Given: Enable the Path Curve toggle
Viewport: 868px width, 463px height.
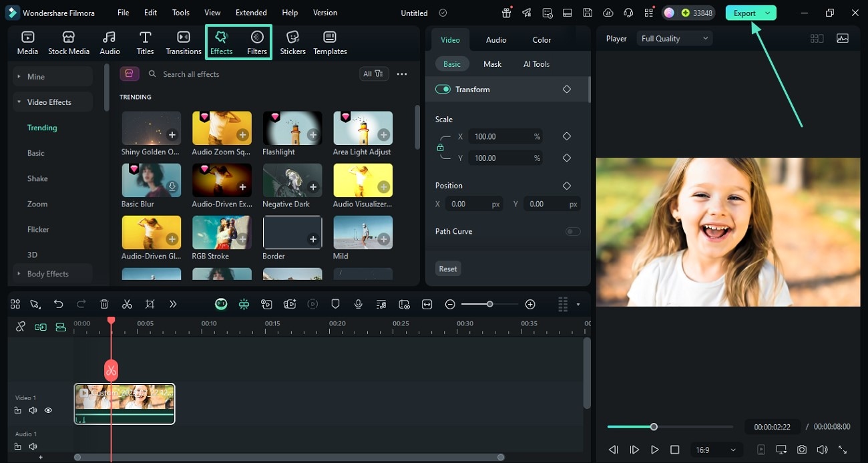Looking at the screenshot, I should pos(573,231).
